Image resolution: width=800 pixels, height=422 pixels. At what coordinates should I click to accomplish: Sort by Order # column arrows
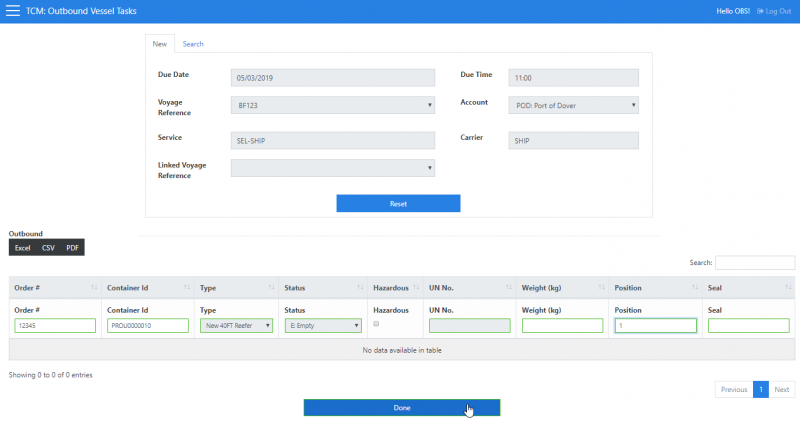point(94,288)
